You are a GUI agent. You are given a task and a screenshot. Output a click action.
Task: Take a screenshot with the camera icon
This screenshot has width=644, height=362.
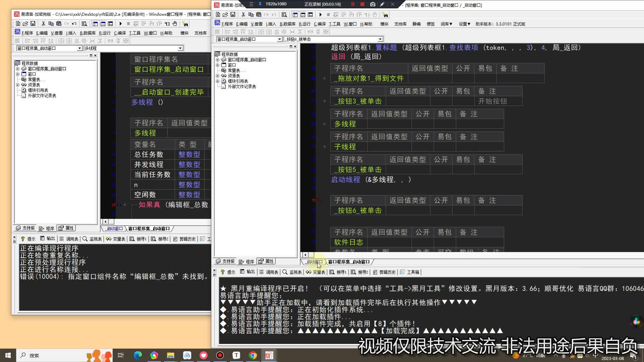373,4
